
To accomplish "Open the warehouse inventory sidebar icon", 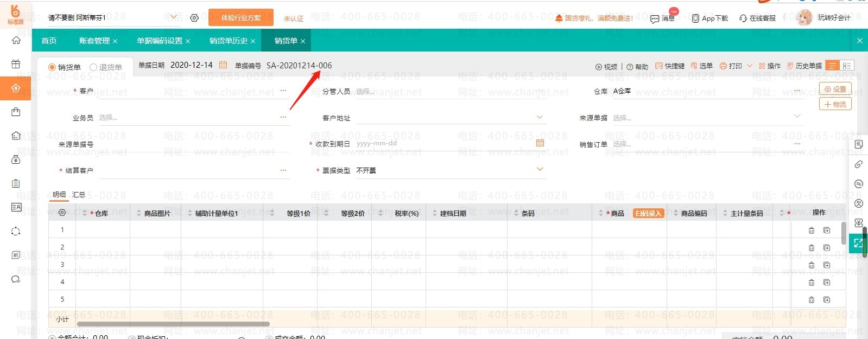I will click(x=16, y=136).
